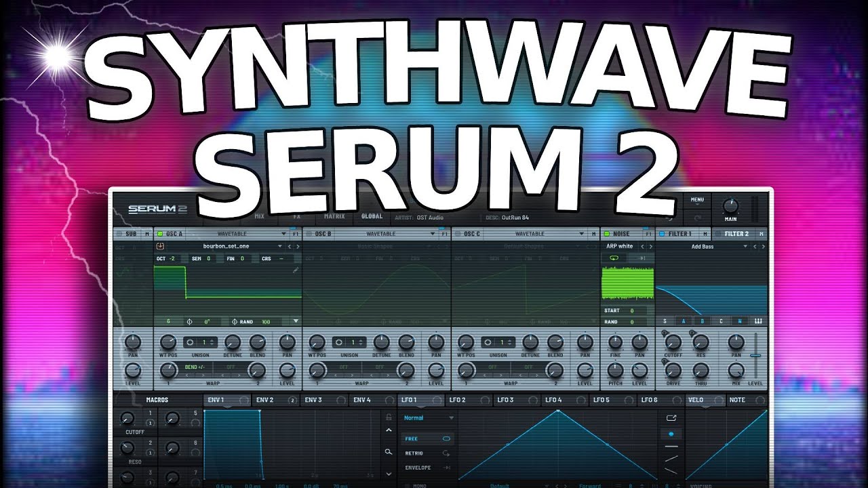
Task: Click the OSC A phase symbol icon
Action: coord(189,321)
